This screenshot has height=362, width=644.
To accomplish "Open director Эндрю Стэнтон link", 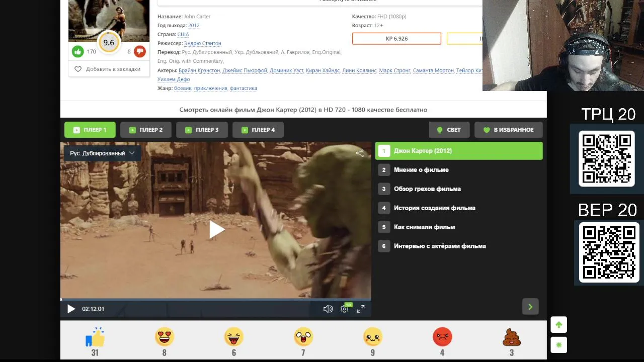I will (x=202, y=43).
